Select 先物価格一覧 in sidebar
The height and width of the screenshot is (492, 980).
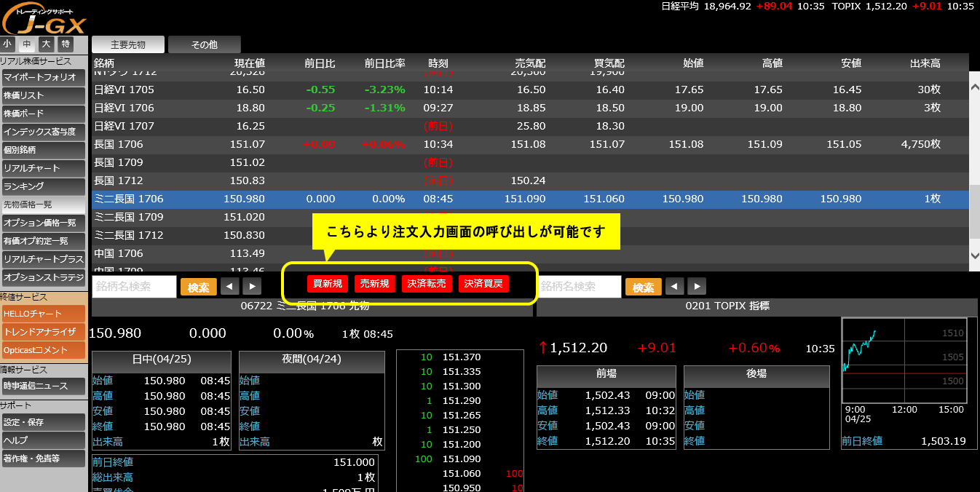pos(44,205)
